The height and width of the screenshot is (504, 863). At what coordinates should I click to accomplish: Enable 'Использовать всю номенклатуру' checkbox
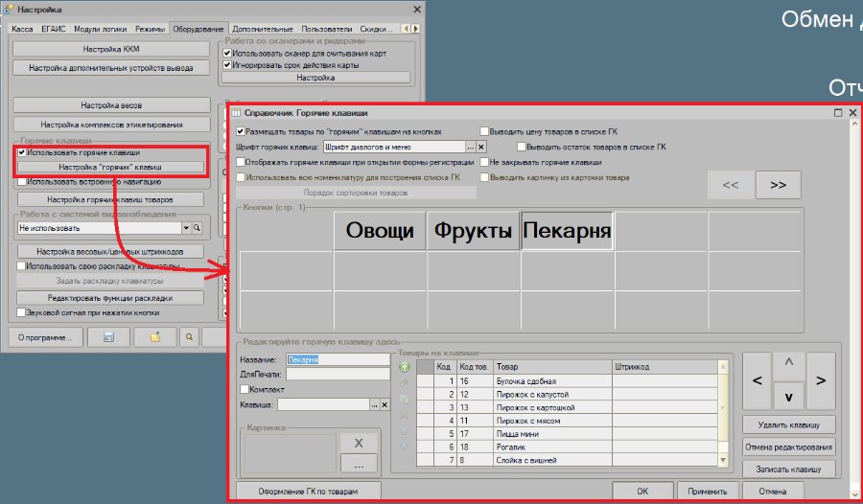point(241,177)
